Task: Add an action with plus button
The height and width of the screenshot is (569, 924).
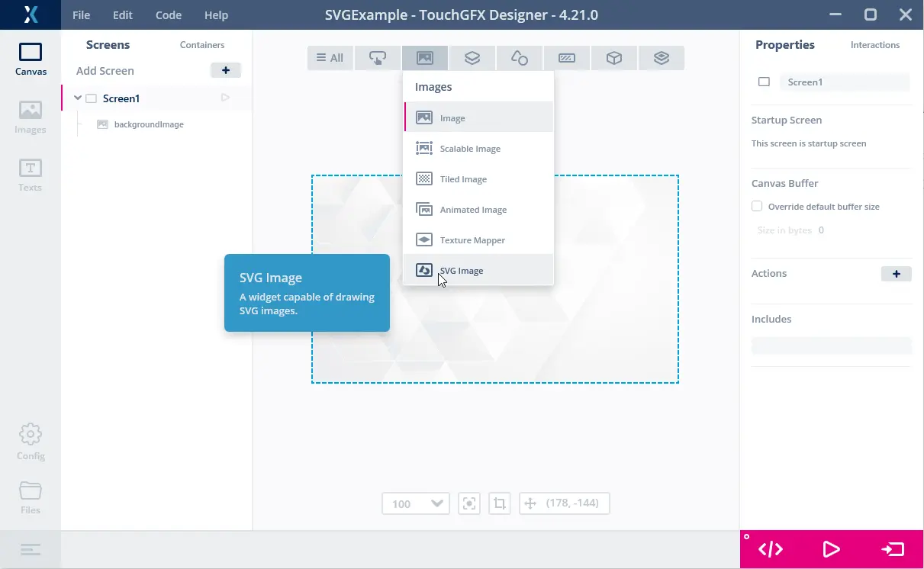Action: click(896, 274)
